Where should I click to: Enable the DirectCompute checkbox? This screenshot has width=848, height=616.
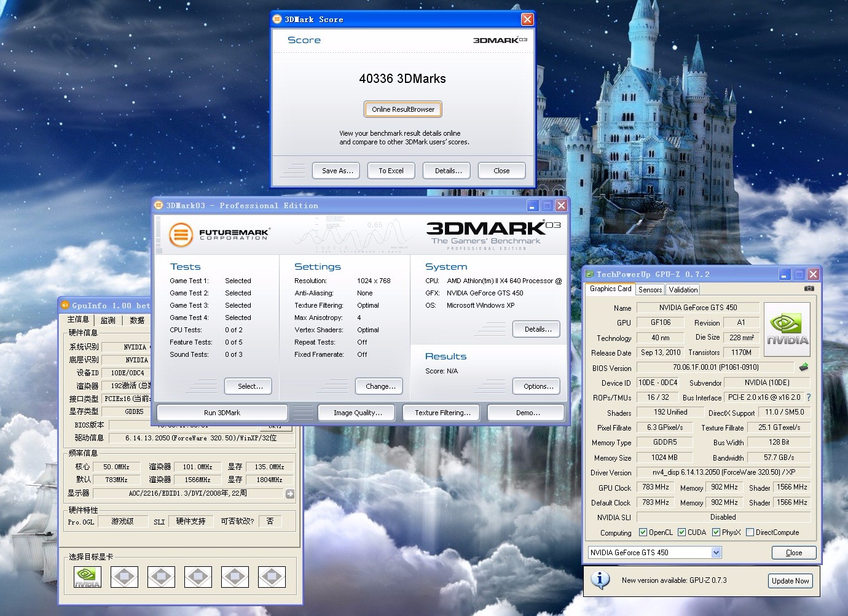(750, 532)
